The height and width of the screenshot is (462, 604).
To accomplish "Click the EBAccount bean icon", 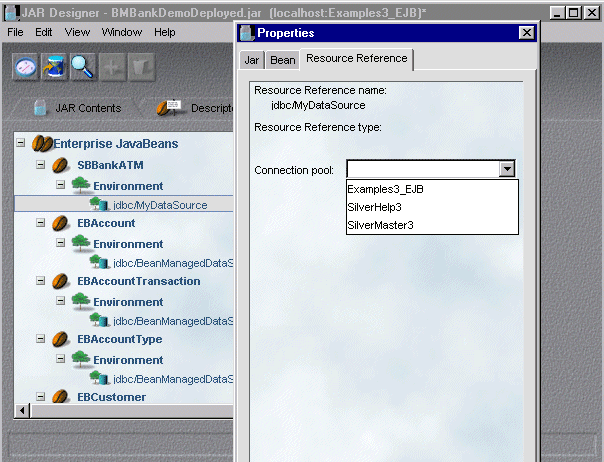I will (60, 223).
